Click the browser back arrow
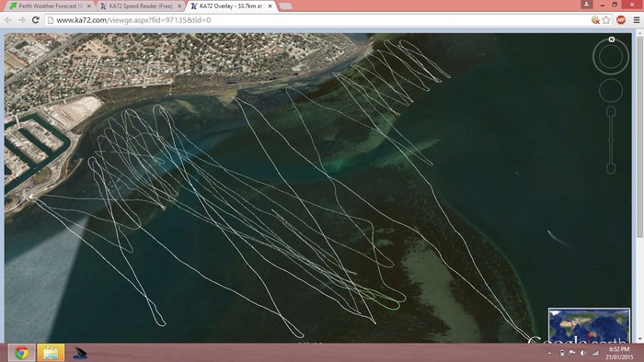 tap(8, 20)
